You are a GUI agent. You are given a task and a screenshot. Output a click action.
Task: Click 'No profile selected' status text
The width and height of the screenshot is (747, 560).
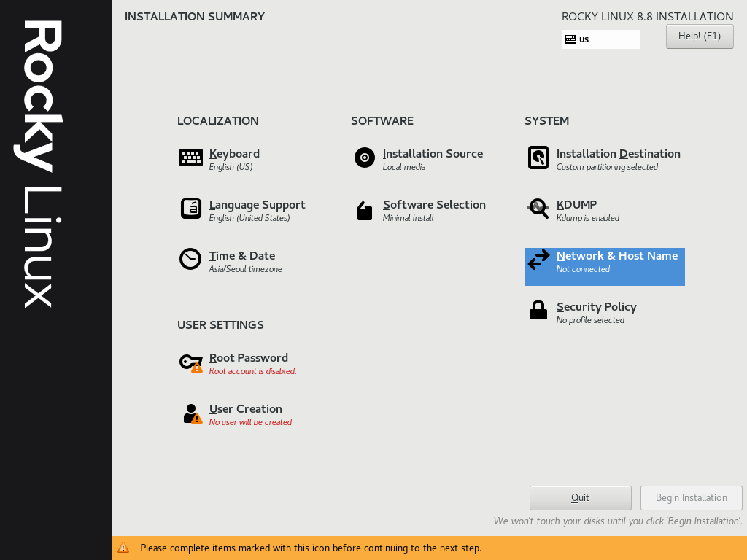[x=590, y=320]
